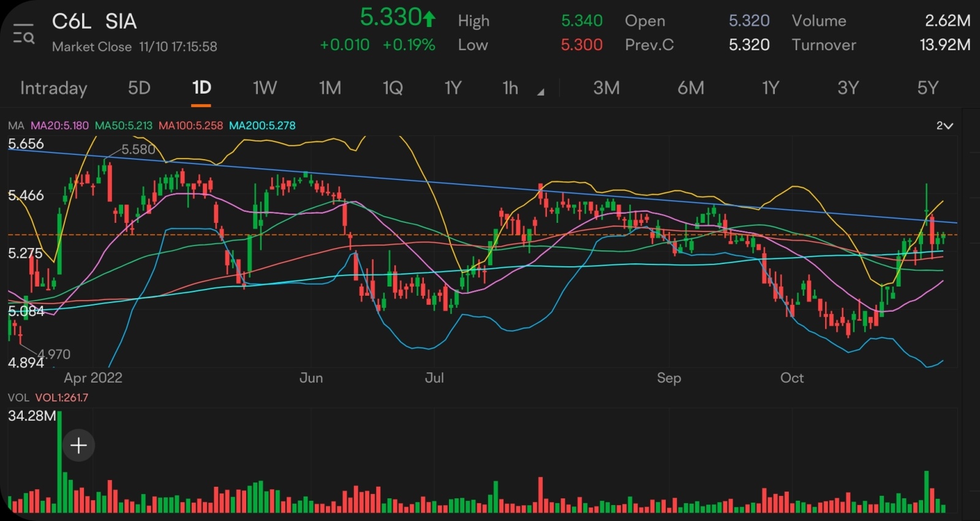This screenshot has width=980, height=521.
Task: Click the current price 5.330
Action: 391,17
